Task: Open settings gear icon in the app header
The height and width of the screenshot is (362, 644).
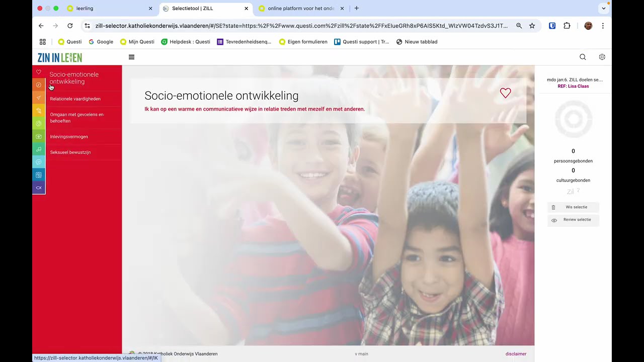Action: coord(602,57)
